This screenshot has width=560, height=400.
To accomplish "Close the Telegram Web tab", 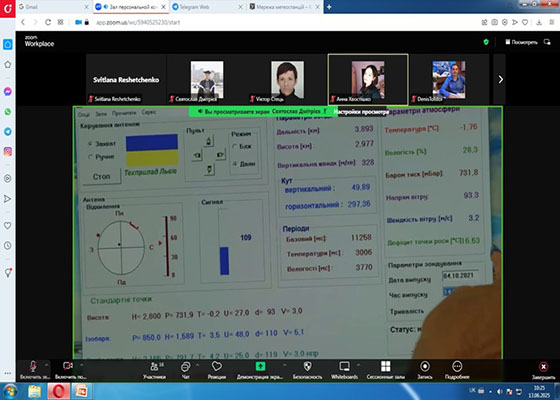I will pyautogui.click(x=240, y=7).
